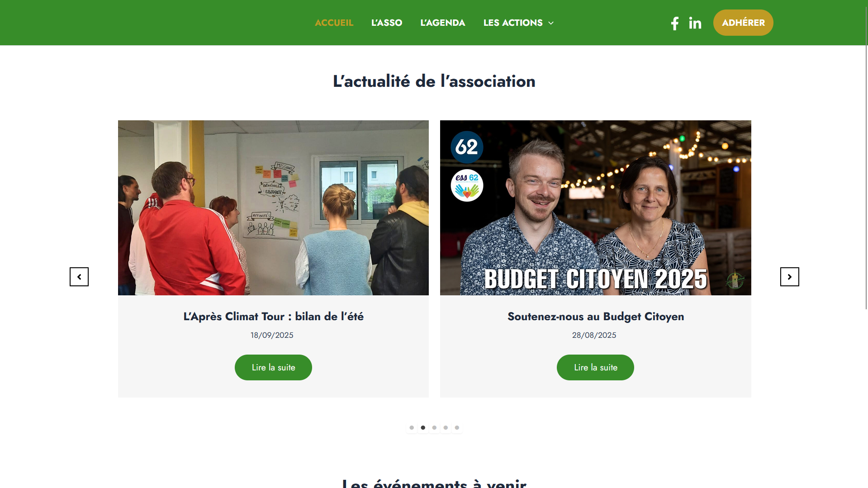
Task: Read more about L'Après Climat Tour
Action: [x=273, y=367]
